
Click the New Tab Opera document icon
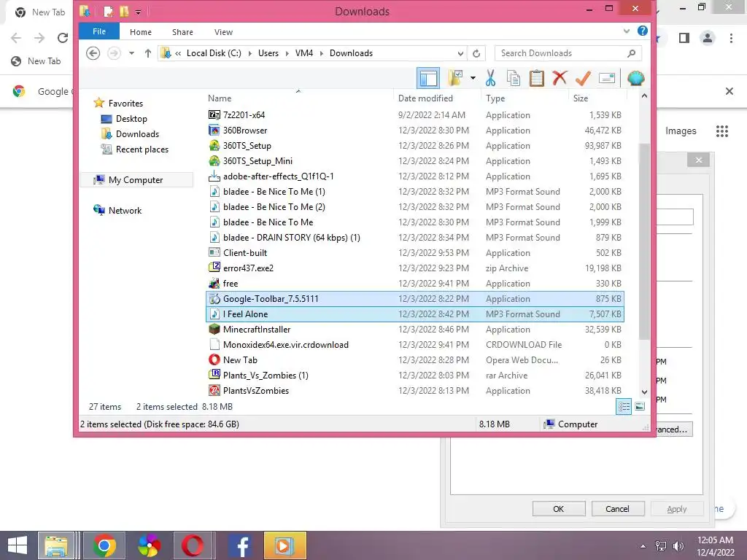point(214,359)
